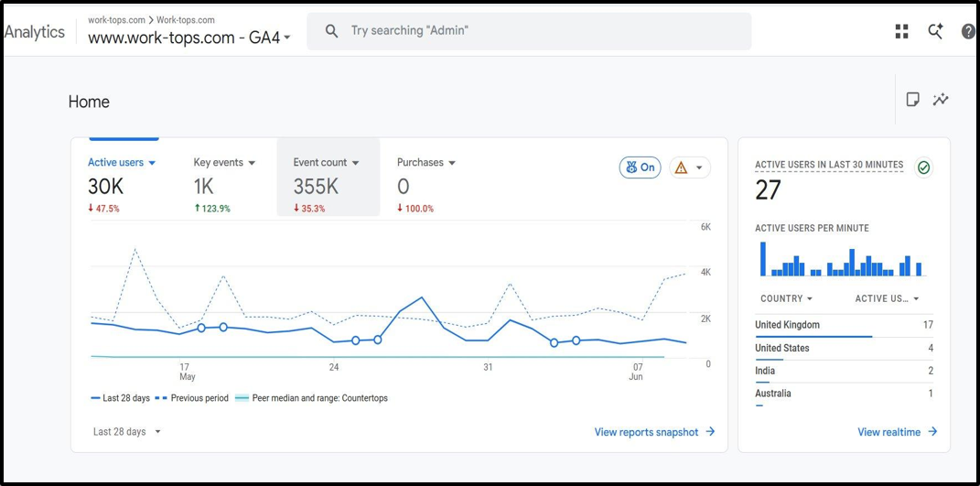980x486 pixels.
Task: Click the Analytics logo text
Action: pos(35,32)
